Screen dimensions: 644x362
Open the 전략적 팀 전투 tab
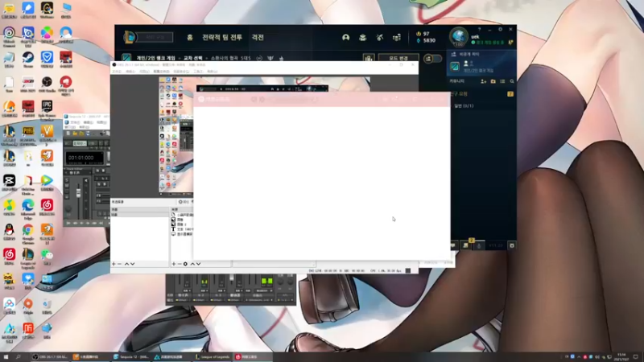coord(222,37)
